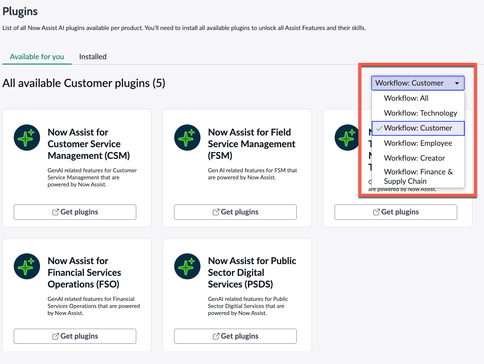
Task: Open the Workflow: Customer dropdown
Action: pos(418,83)
